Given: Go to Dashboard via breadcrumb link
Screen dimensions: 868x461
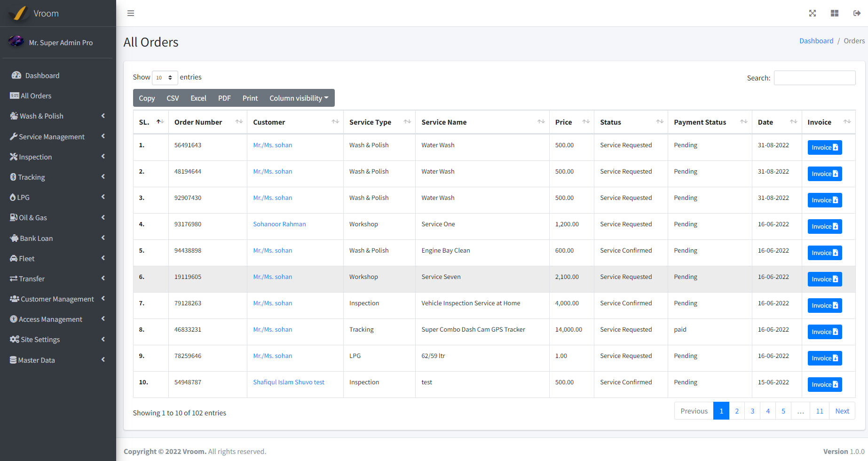Looking at the screenshot, I should 816,41.
